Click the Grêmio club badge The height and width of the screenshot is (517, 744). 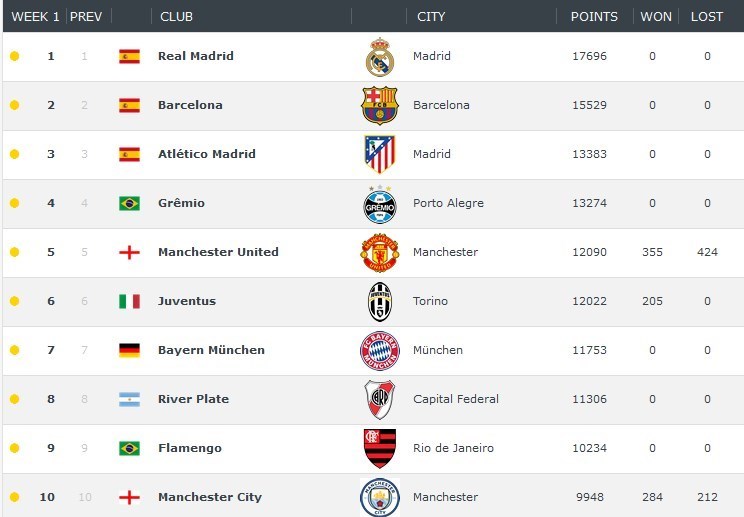pyautogui.click(x=380, y=204)
